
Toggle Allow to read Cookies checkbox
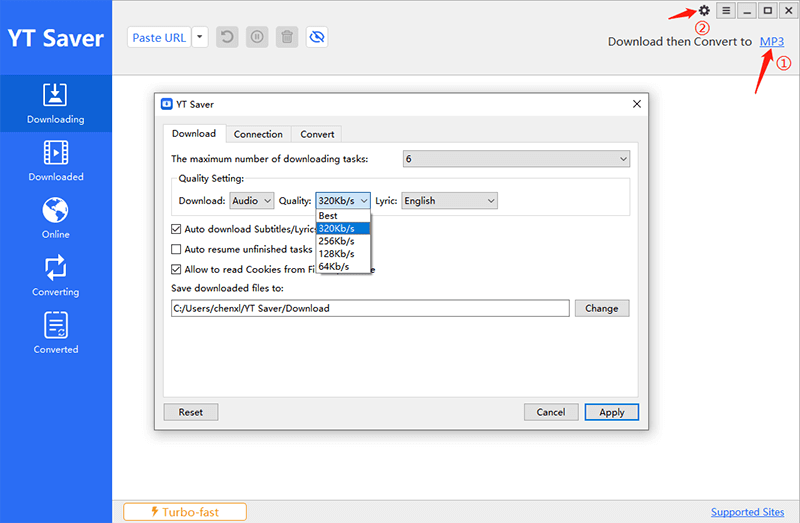click(176, 269)
